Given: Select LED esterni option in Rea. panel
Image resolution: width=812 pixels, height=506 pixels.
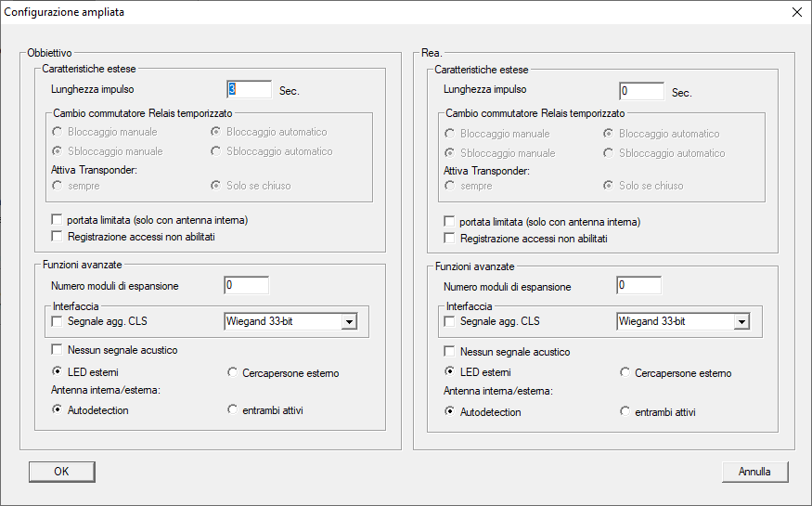Looking at the screenshot, I should tap(451, 372).
